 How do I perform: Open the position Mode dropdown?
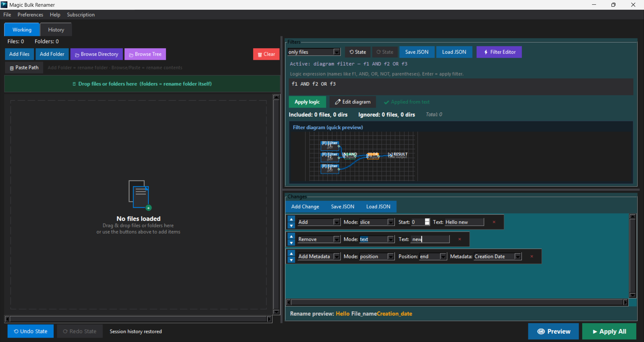coord(391,256)
